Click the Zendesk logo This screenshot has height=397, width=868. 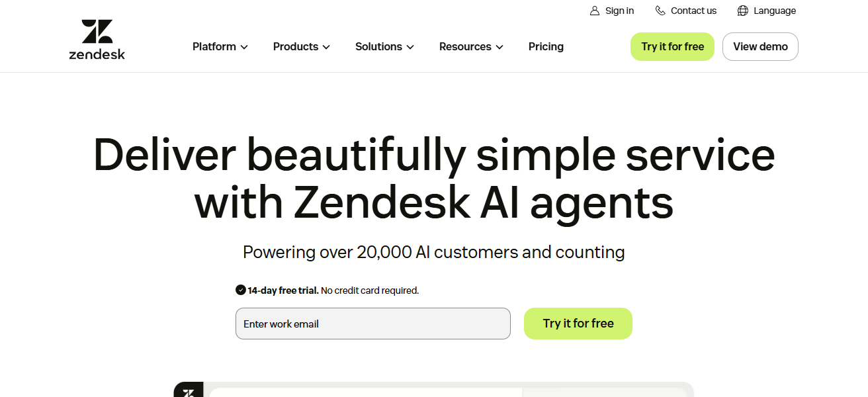[97, 38]
